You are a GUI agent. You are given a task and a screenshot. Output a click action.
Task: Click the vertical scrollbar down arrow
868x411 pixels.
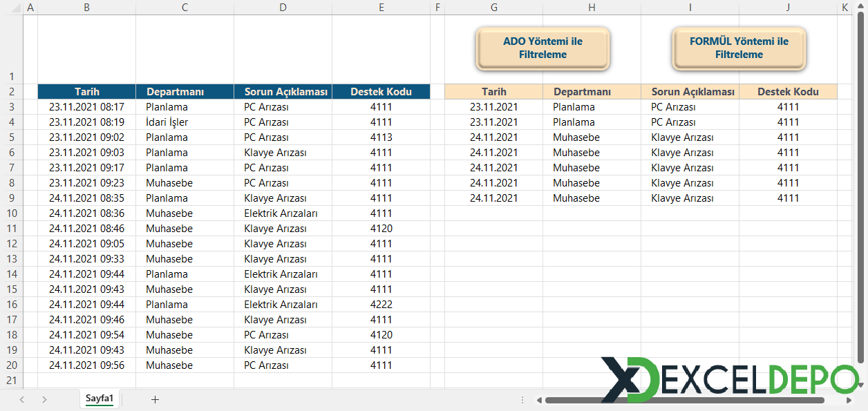[861, 383]
